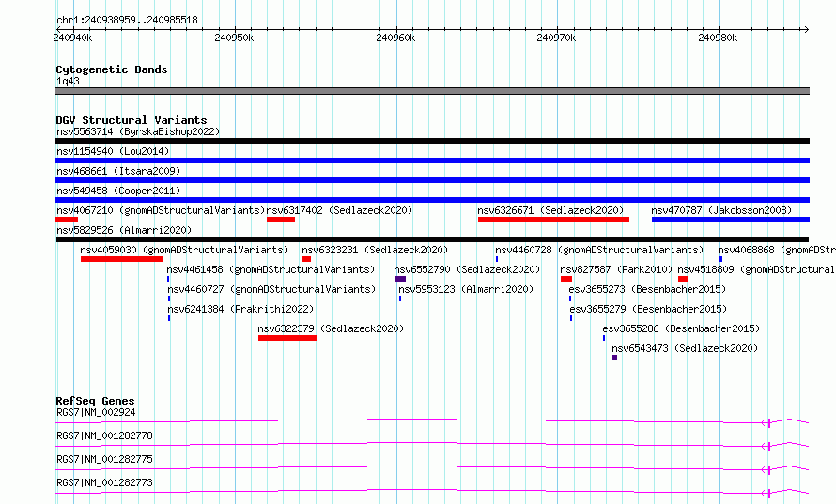Click the small red nsv6323231 bar

306,259
